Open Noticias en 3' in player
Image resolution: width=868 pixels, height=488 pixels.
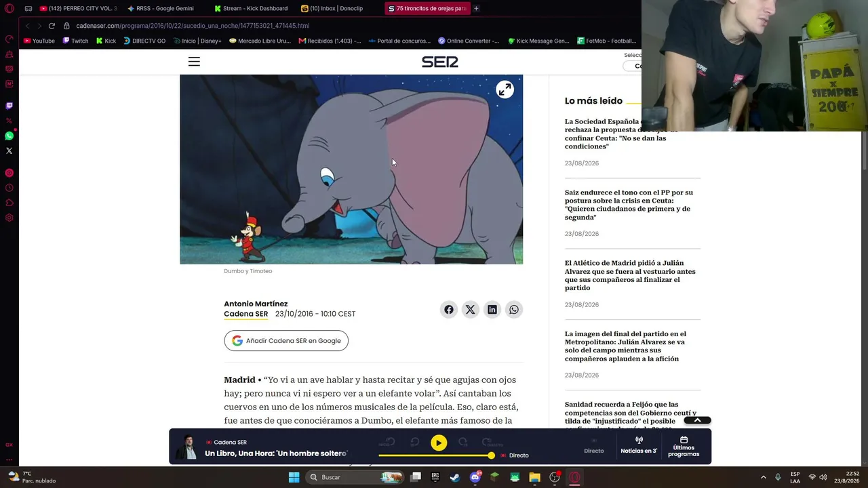point(639,445)
